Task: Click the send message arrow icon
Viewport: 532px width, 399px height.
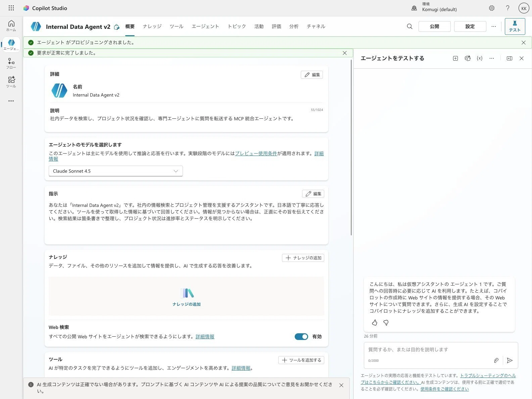Action: coord(510,360)
